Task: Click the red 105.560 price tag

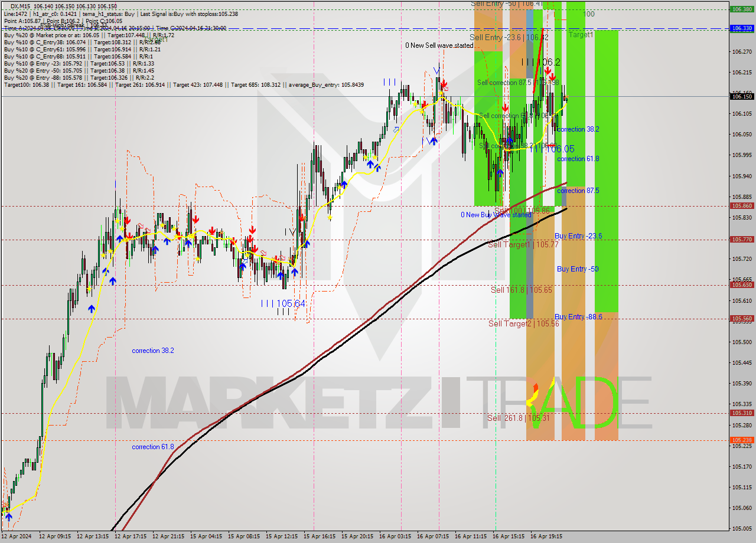Action: [742, 318]
